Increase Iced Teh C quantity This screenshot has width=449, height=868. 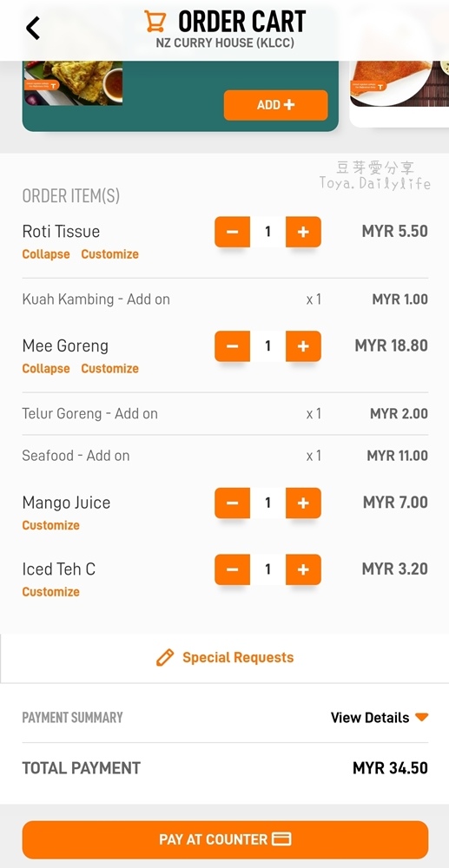(x=303, y=569)
